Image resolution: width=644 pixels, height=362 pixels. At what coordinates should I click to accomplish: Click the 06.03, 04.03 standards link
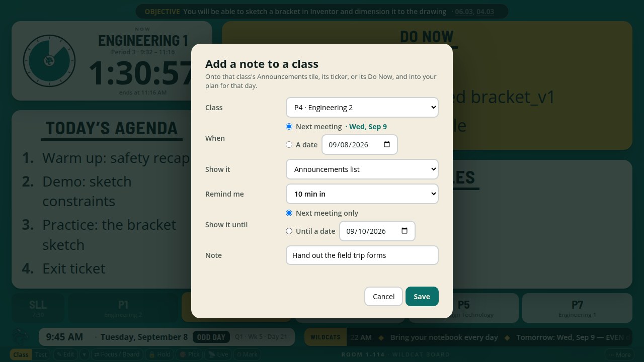tap(474, 12)
